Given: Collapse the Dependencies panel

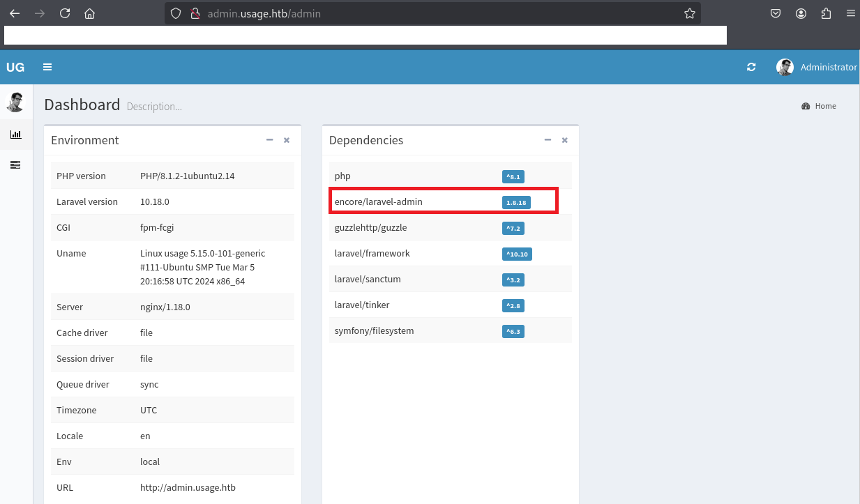Looking at the screenshot, I should 548,140.
